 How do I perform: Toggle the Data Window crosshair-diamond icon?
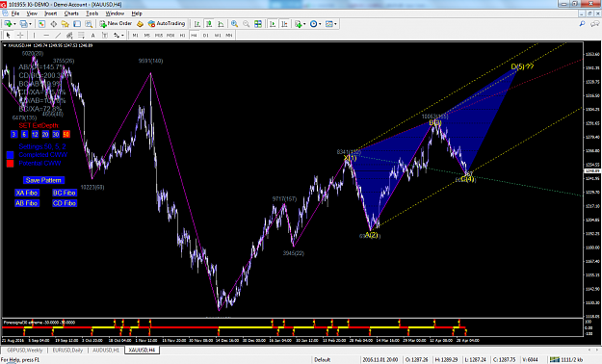54,24
